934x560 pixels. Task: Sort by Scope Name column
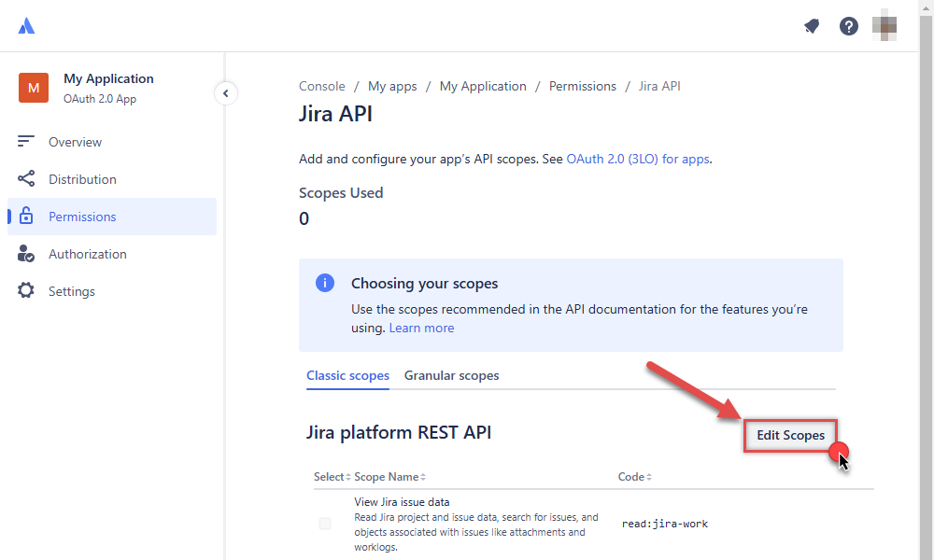pyautogui.click(x=389, y=477)
